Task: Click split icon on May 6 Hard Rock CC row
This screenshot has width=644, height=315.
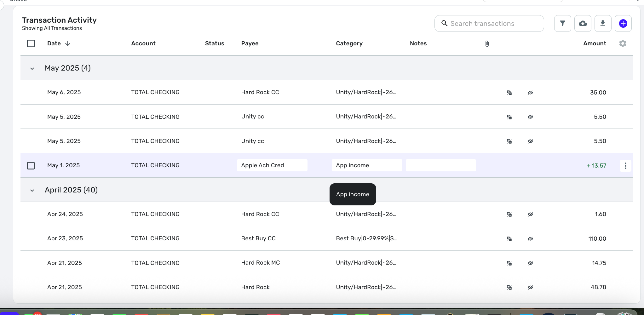Action: (x=509, y=93)
